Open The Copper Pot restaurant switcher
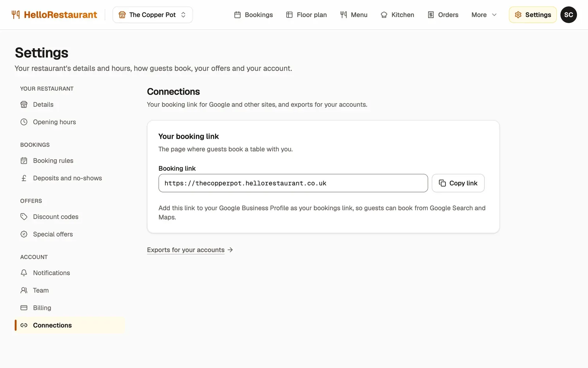Image resolution: width=588 pixels, height=368 pixels. click(153, 15)
